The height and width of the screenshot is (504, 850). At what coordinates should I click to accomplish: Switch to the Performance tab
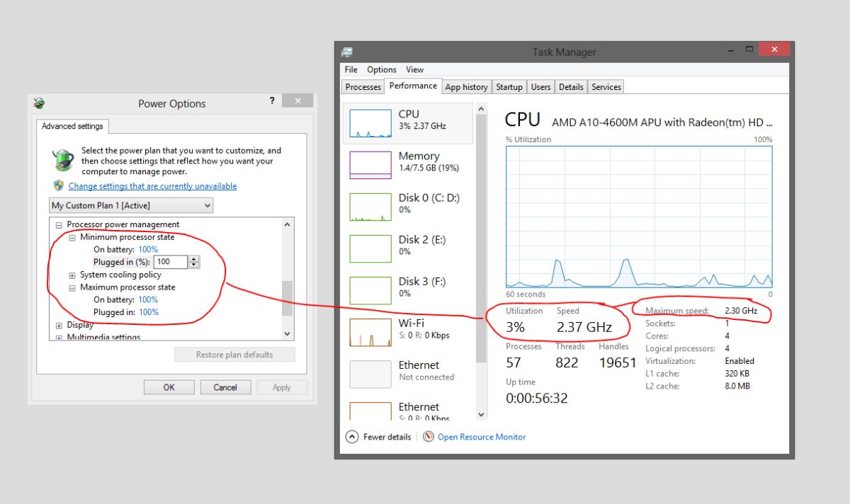[413, 86]
